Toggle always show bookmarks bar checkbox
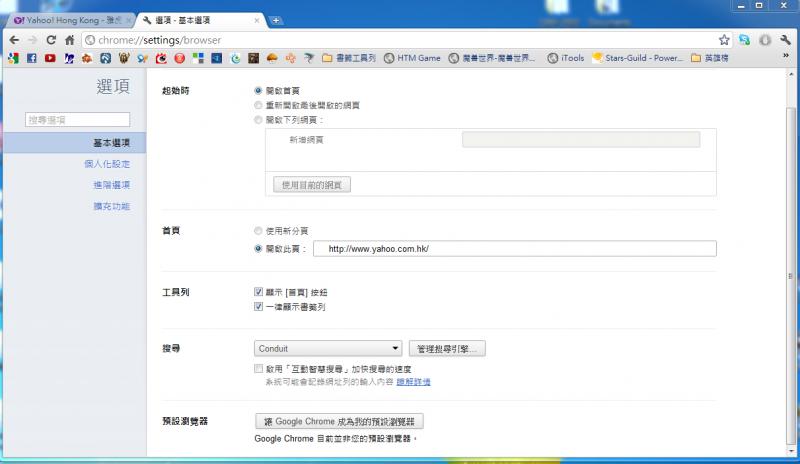This screenshot has height=464, width=800. pyautogui.click(x=258, y=306)
